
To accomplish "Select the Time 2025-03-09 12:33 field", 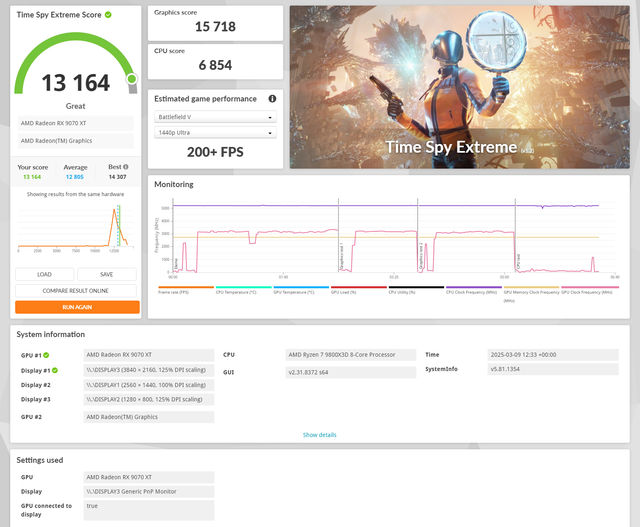I will point(553,355).
